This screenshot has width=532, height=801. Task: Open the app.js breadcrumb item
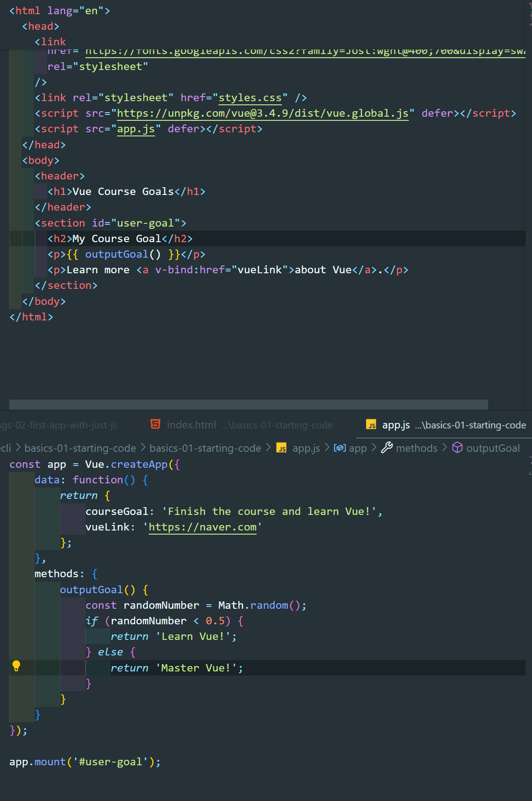306,448
